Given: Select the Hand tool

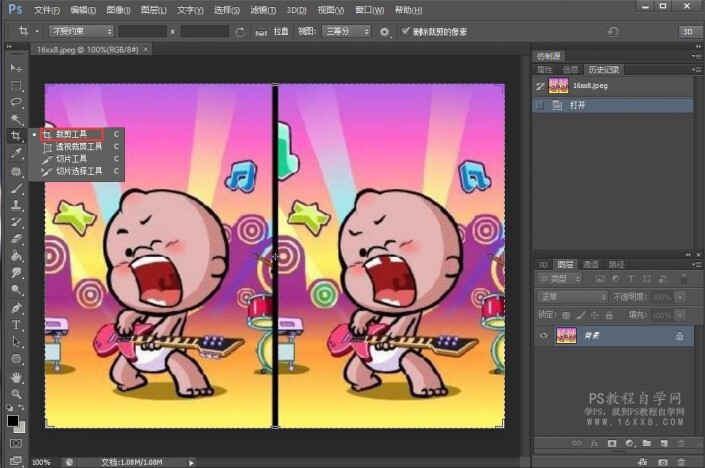Looking at the screenshot, I should pyautogui.click(x=16, y=377).
